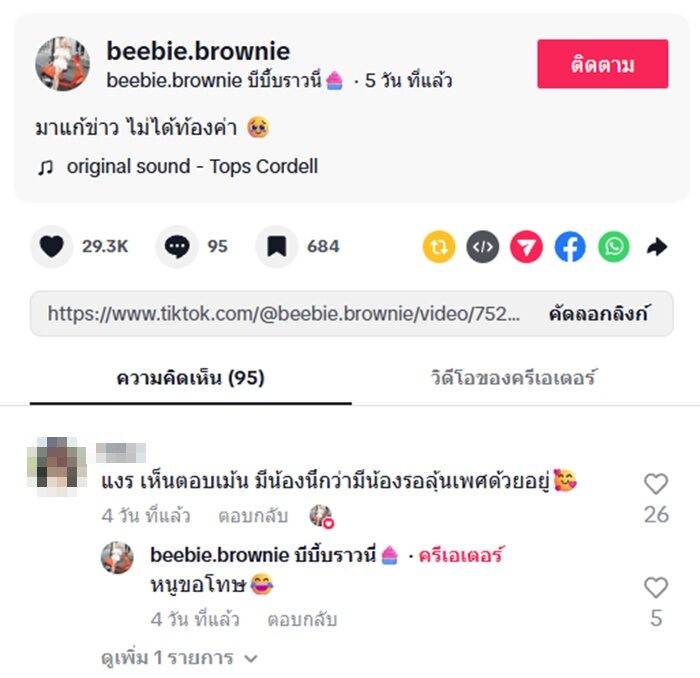Expand ดูเพิ่ม 1 รายการ replies
700x678 pixels.
[x=179, y=658]
